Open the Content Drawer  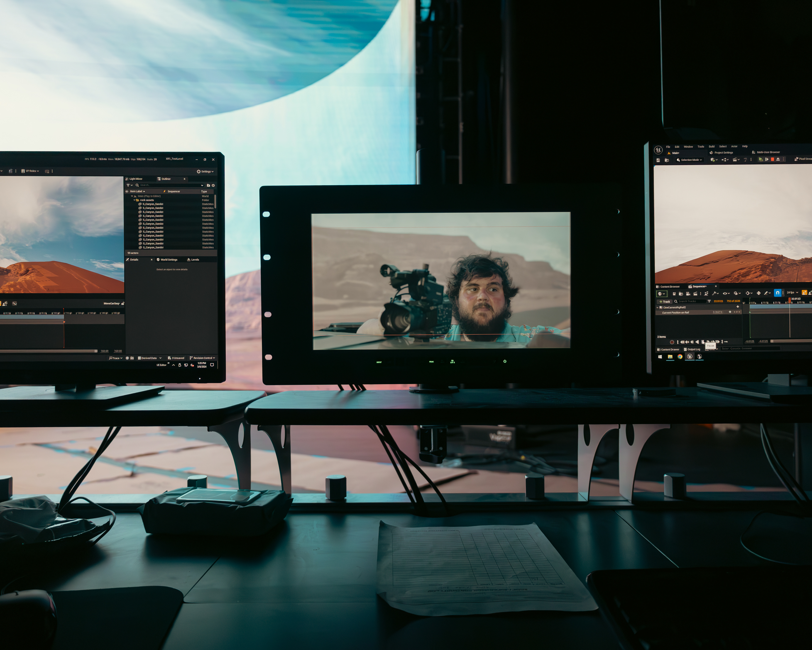point(668,349)
